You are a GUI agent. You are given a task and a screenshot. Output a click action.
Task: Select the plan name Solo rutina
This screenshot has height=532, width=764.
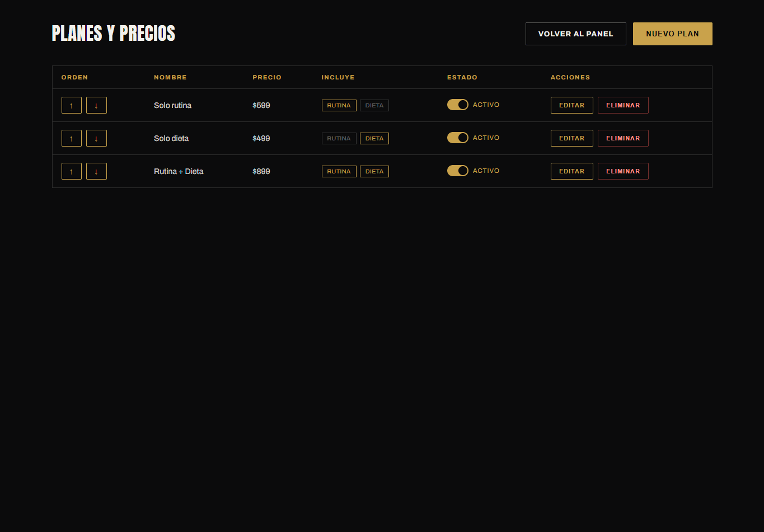point(172,105)
